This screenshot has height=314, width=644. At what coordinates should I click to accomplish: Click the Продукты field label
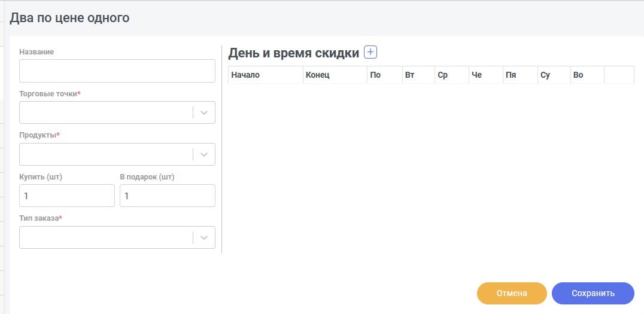40,135
